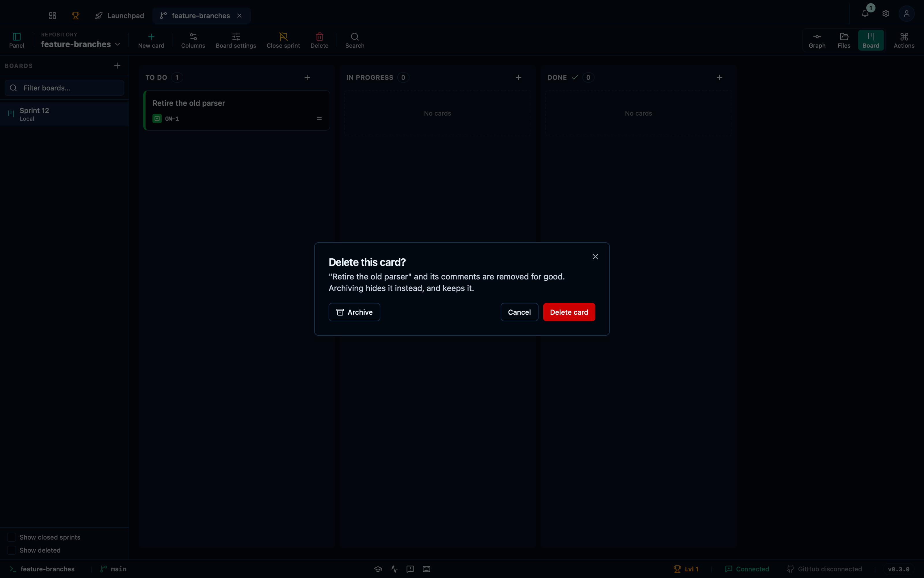The image size is (924, 578).
Task: Open settings gear icon
Action: click(x=886, y=14)
